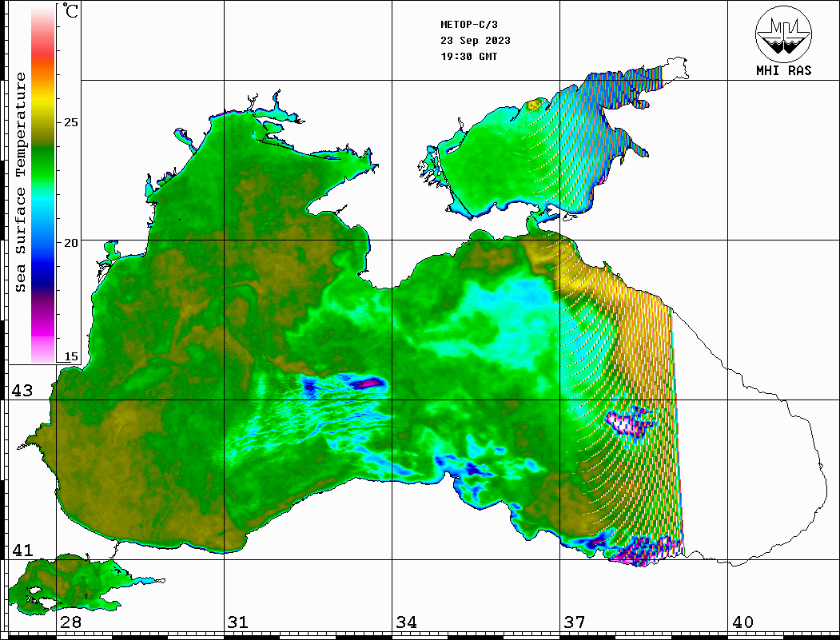The image size is (840, 640).
Task: Click the 20 tick label on the scale
Action: point(70,243)
